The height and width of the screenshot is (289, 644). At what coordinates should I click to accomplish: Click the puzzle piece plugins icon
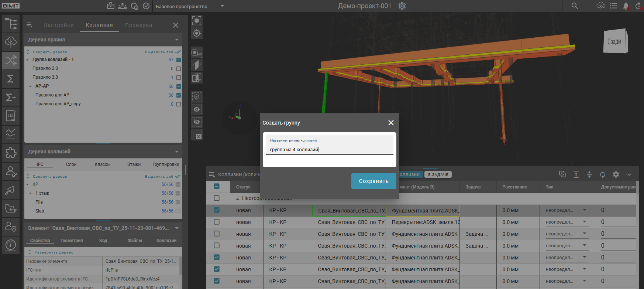tap(11, 153)
